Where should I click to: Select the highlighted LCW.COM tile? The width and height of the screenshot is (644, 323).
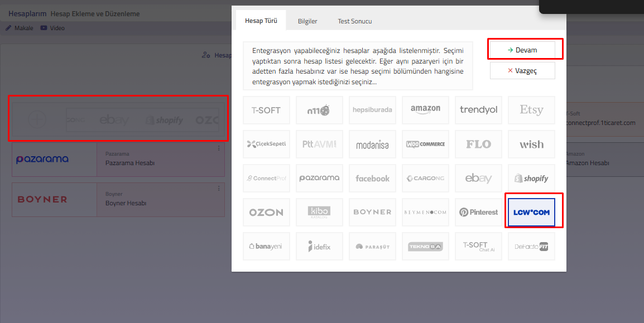pos(531,212)
